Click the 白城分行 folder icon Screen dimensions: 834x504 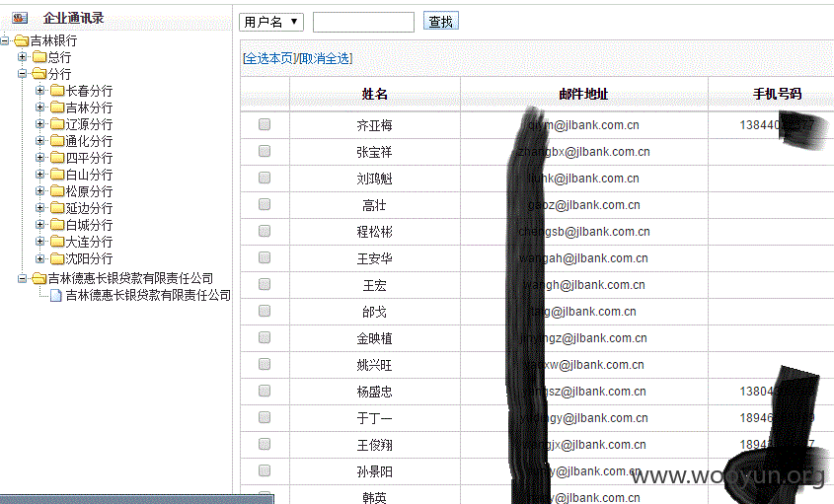(57, 225)
